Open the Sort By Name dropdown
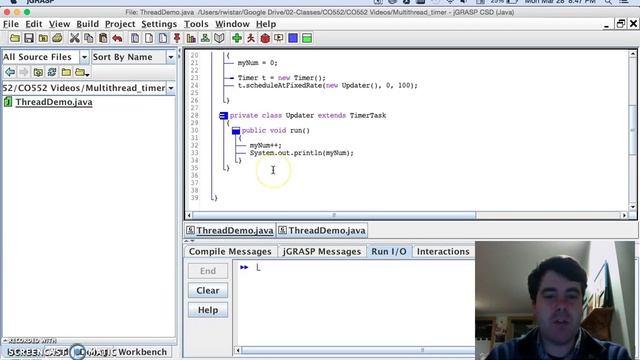Screen dimensions: 640x360 coord(171,57)
